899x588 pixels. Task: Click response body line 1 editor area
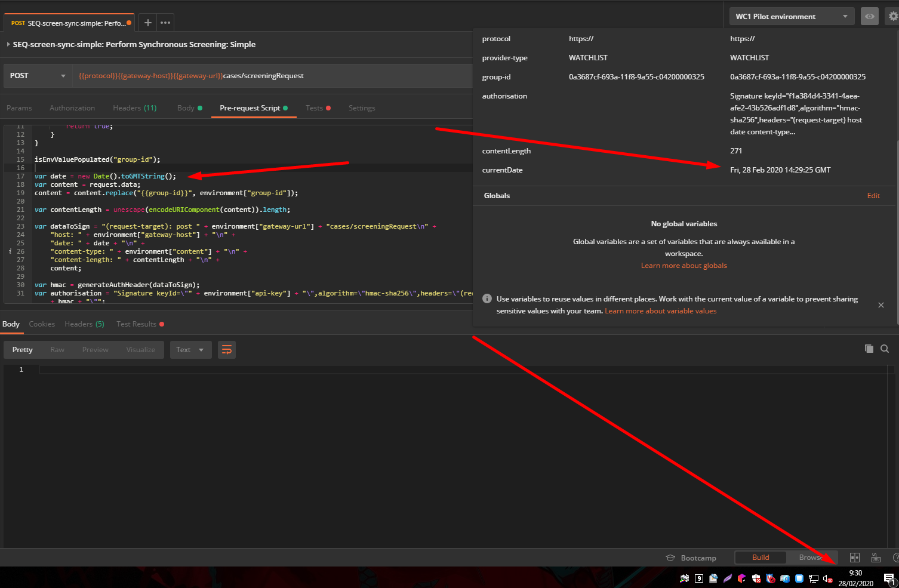[x=466, y=370]
